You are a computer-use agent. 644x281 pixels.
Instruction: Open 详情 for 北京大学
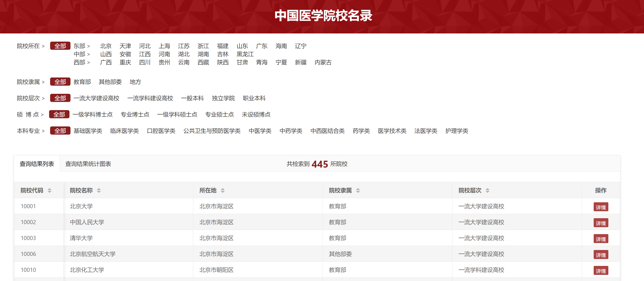pos(601,207)
